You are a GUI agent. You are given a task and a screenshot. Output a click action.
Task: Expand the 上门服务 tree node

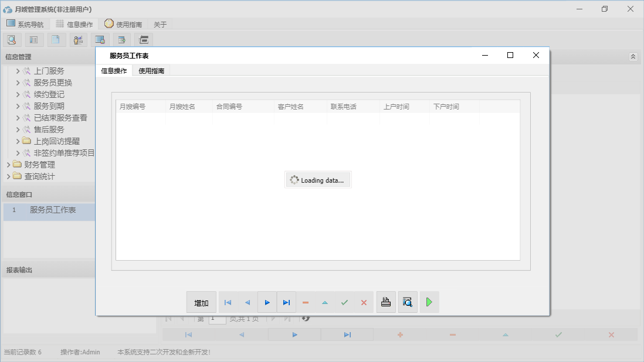point(16,70)
